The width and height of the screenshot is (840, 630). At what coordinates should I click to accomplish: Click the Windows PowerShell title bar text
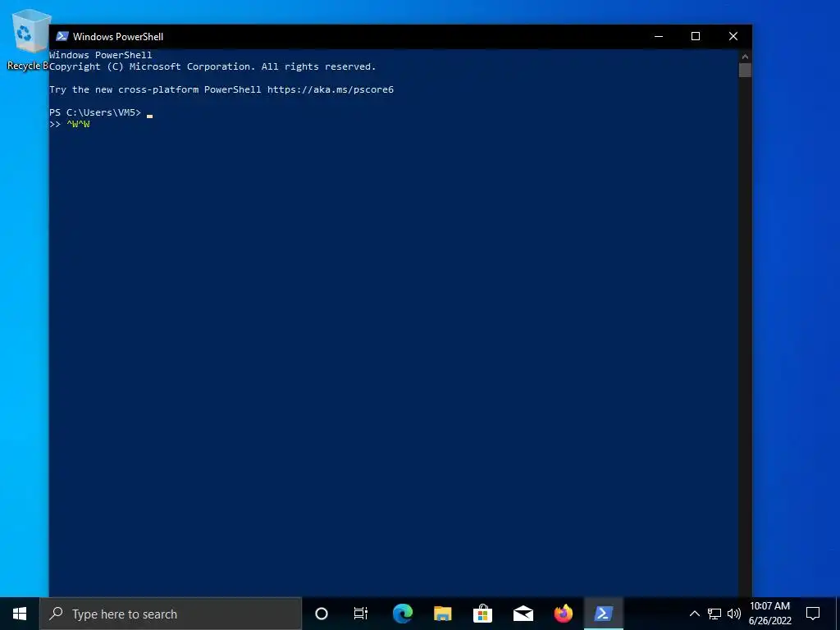click(x=118, y=36)
